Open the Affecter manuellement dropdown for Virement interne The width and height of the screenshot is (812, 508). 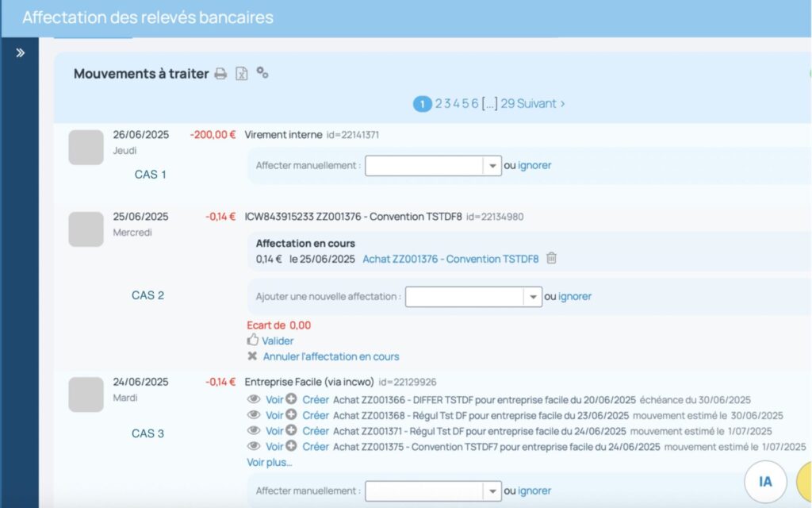[492, 166]
